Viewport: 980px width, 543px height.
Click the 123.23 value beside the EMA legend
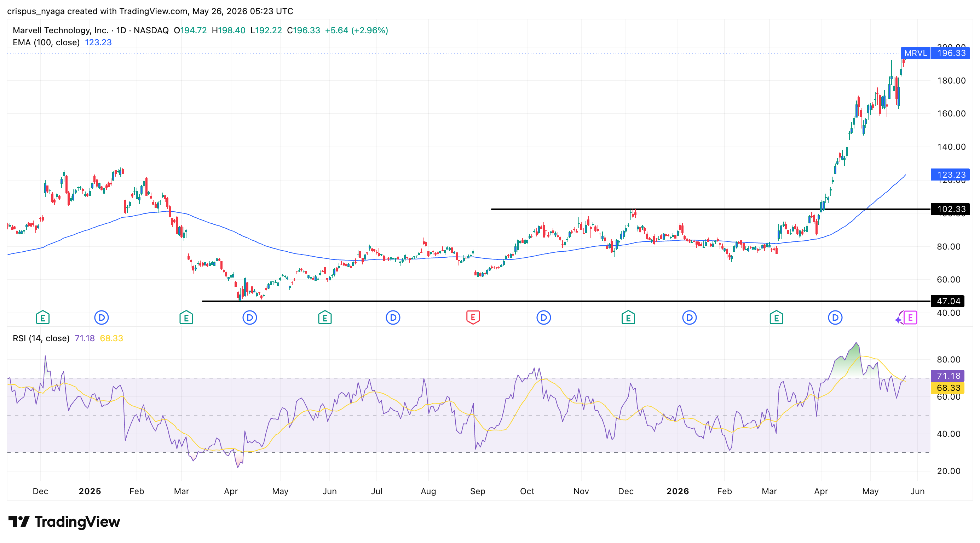pos(98,42)
